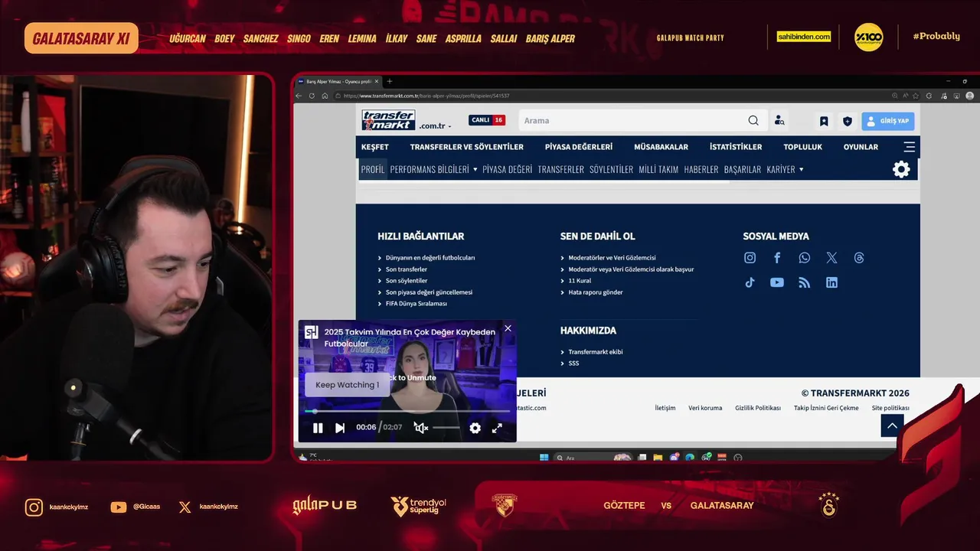Expand video to fullscreen
The image size is (980, 551).
tap(497, 428)
